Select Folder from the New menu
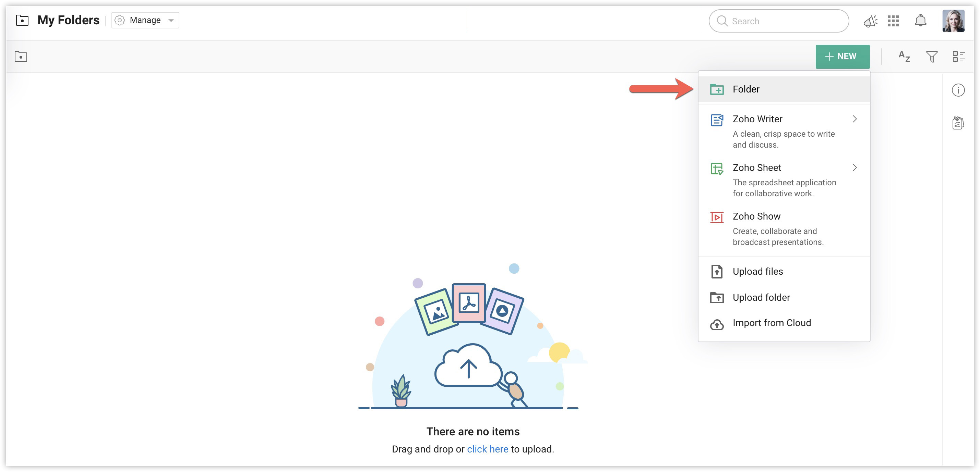 pos(746,89)
